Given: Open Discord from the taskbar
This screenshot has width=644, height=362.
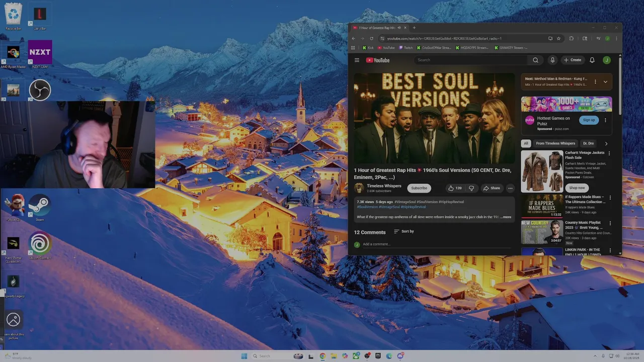Looking at the screenshot, I should (400, 356).
